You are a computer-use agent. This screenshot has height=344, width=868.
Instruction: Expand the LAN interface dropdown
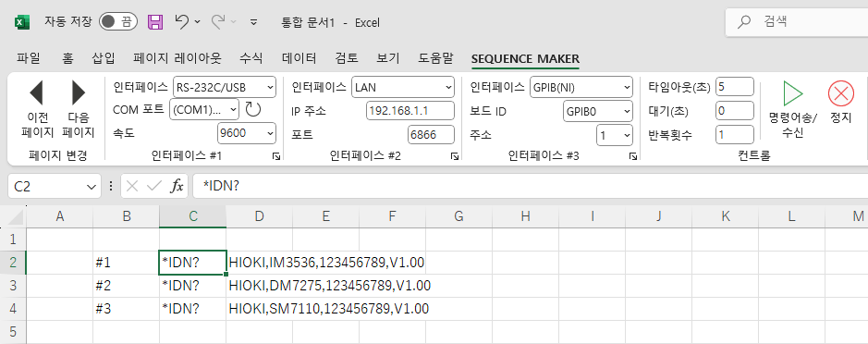click(x=403, y=87)
